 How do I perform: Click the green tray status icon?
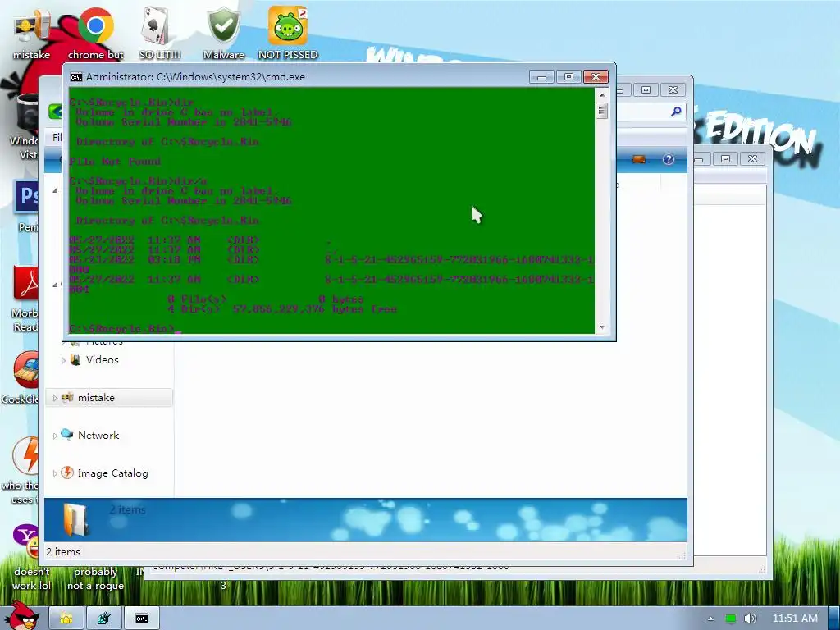pos(730,619)
